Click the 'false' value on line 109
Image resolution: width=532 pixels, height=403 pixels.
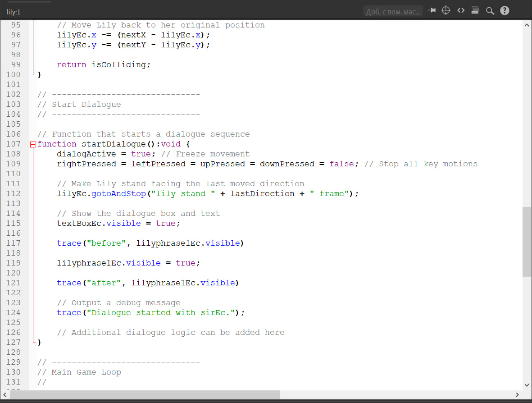[341, 164]
